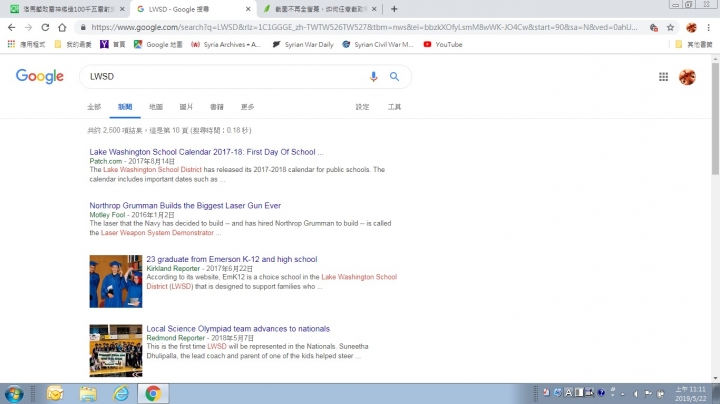
Task: Open a new browser tab
Action: coord(394,9)
